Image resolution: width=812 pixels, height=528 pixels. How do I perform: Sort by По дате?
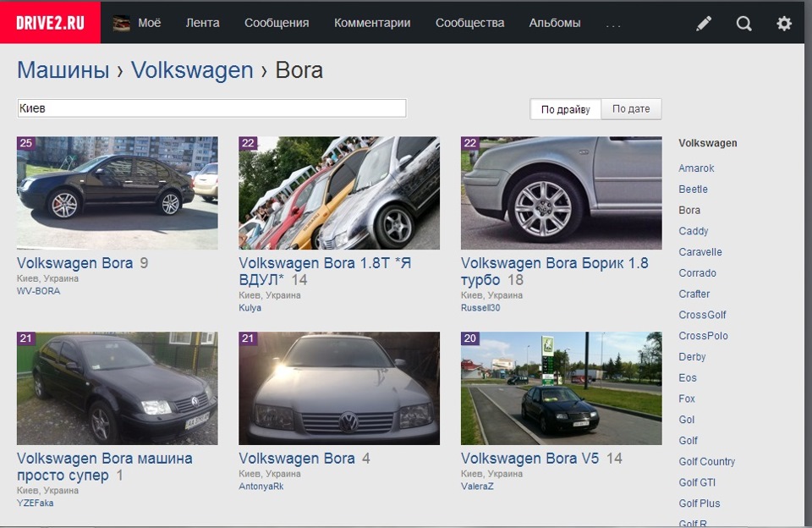631,109
